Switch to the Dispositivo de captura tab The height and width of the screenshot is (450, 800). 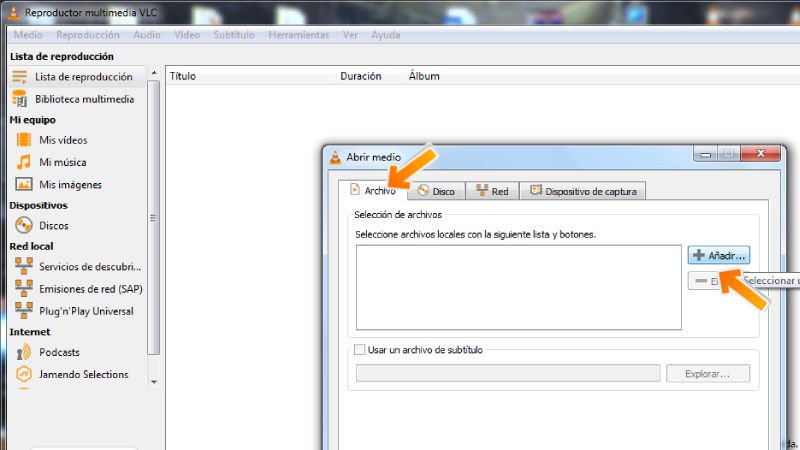[x=583, y=191]
